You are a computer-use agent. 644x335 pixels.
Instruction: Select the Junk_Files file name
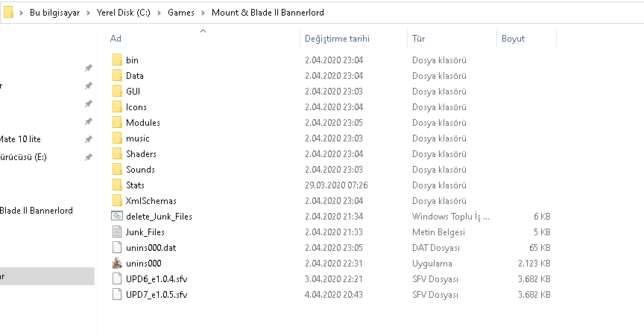(x=145, y=232)
